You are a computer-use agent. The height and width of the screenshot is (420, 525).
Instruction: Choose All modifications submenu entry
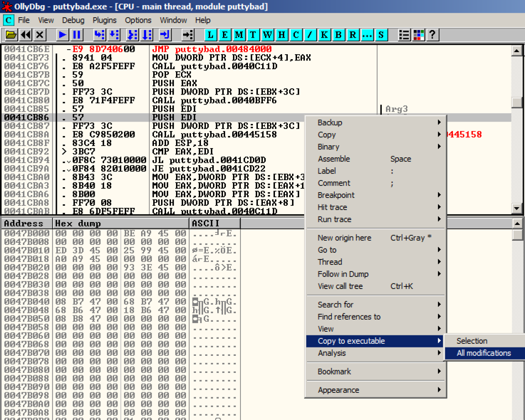point(485,353)
